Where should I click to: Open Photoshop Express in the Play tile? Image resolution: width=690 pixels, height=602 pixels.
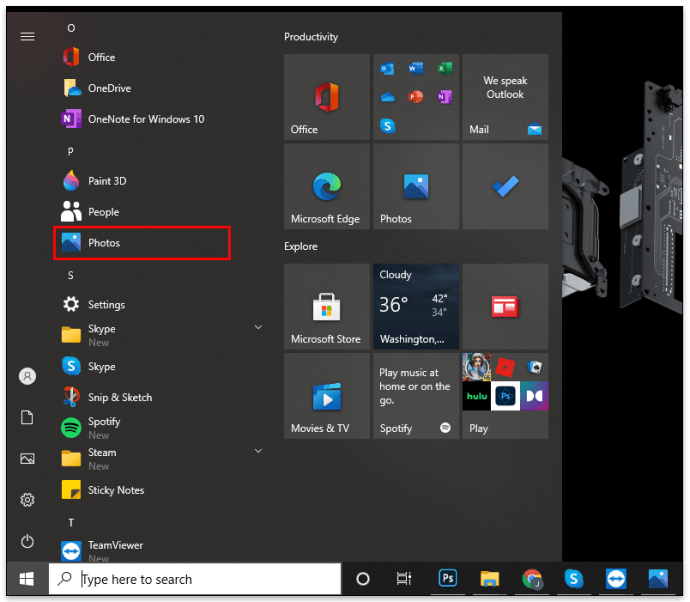pos(505,396)
